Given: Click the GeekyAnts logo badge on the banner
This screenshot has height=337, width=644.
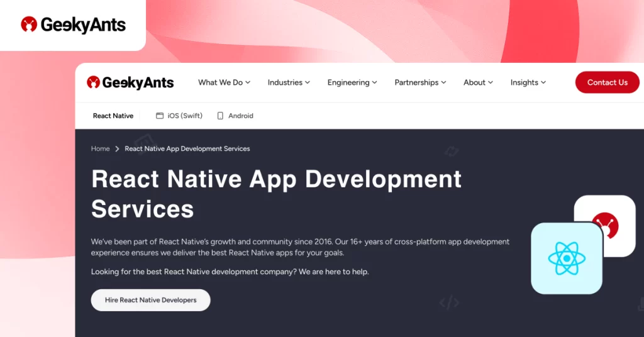Looking at the screenshot, I should click(73, 25).
